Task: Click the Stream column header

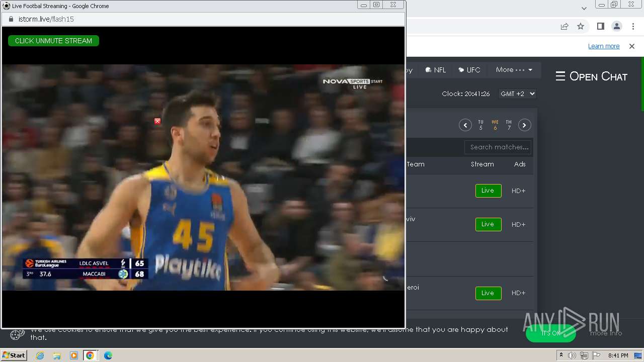Action: coord(482,164)
